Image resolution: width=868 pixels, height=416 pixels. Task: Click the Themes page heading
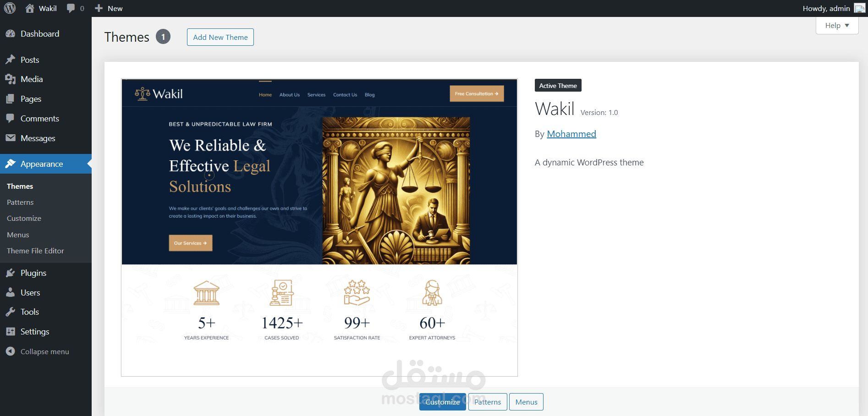[127, 37]
